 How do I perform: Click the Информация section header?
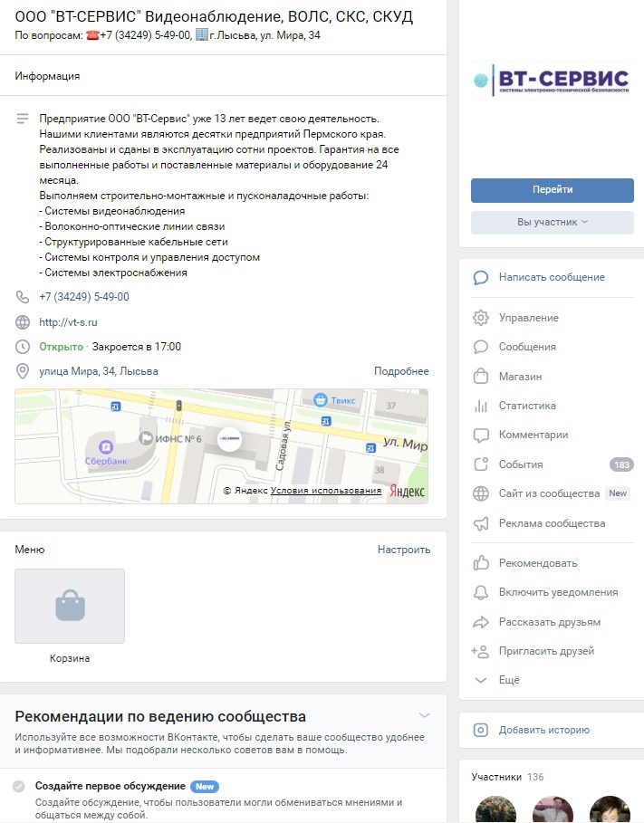tap(47, 76)
